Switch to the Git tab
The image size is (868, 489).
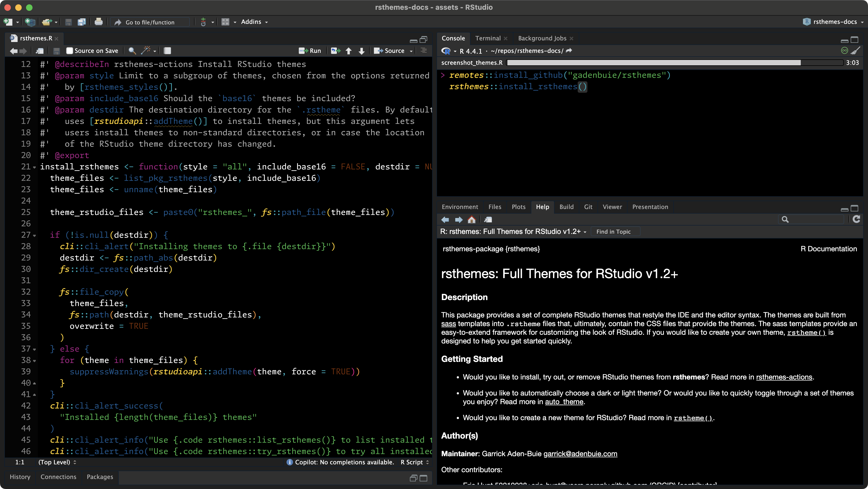pyautogui.click(x=588, y=207)
